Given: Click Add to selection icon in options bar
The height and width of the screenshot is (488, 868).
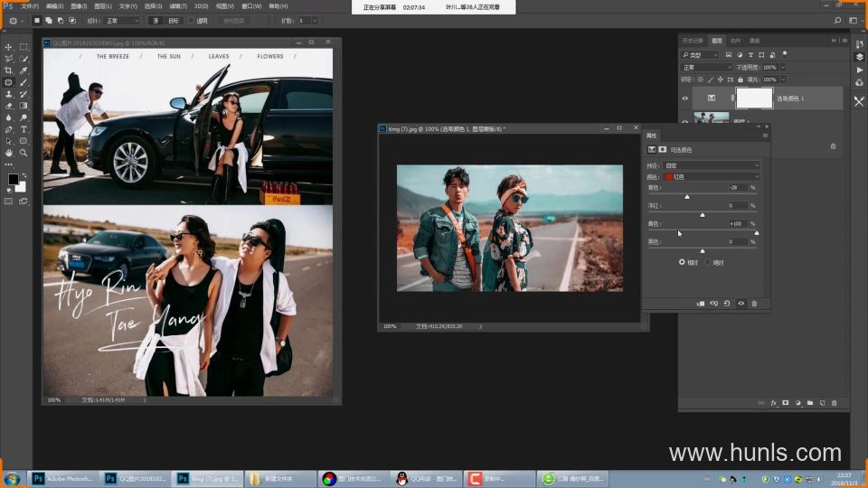Looking at the screenshot, I should pyautogui.click(x=49, y=21).
